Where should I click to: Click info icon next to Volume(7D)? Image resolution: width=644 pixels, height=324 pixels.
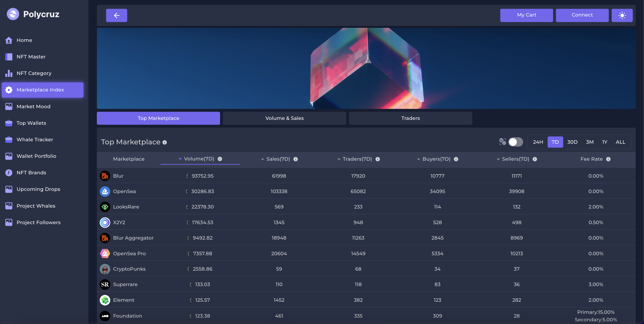click(x=220, y=159)
